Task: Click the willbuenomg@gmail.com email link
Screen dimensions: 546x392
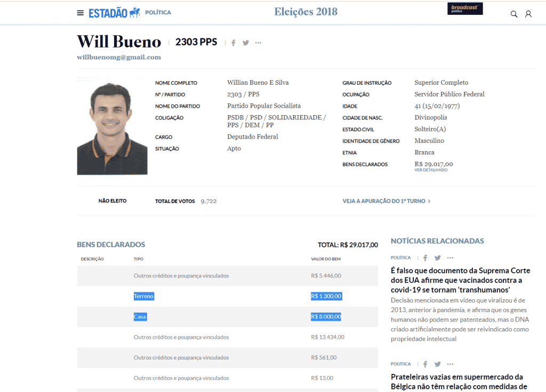Action: coord(119,57)
